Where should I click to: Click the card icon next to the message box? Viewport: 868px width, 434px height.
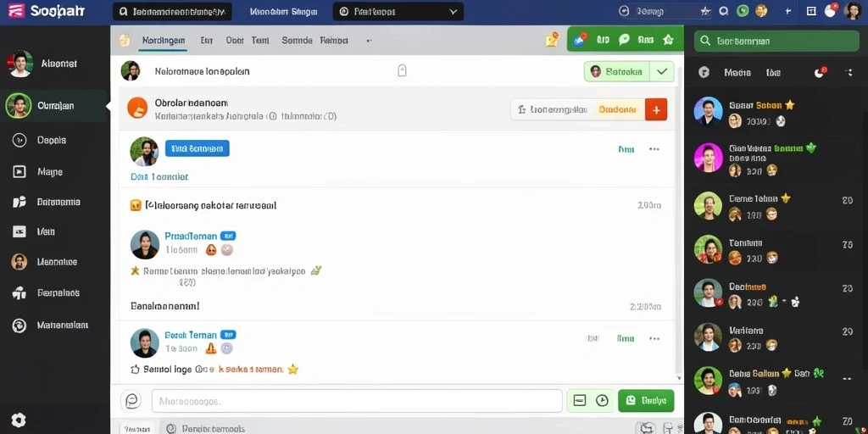pyautogui.click(x=580, y=400)
